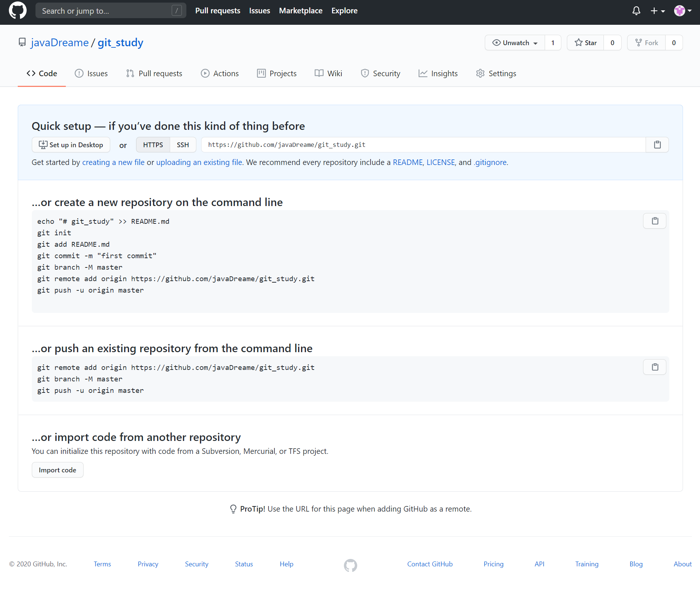This screenshot has width=700, height=600.
Task: Open the Blog footer link
Action: (x=636, y=564)
